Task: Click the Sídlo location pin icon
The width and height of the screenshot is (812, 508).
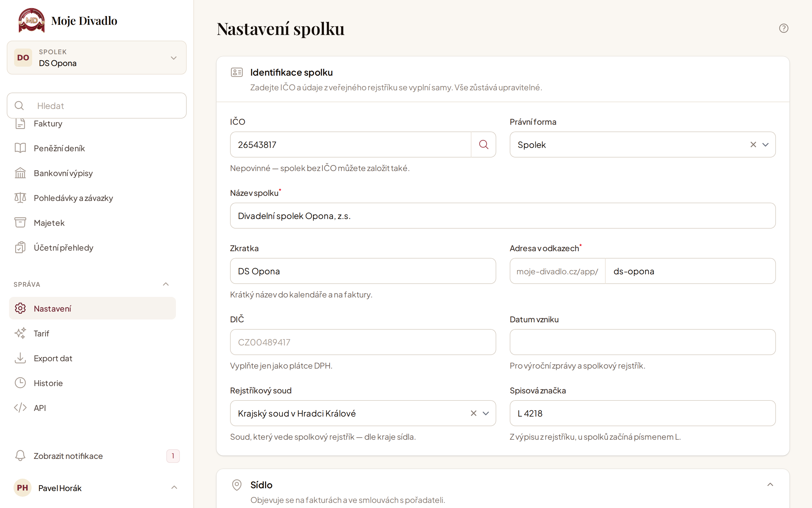Action: point(237,485)
